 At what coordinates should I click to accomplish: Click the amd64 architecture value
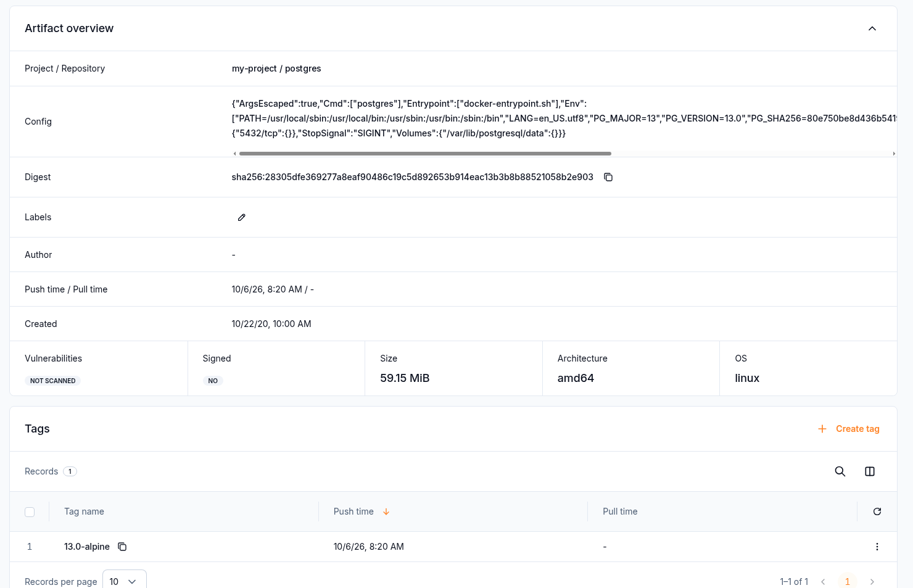576,378
